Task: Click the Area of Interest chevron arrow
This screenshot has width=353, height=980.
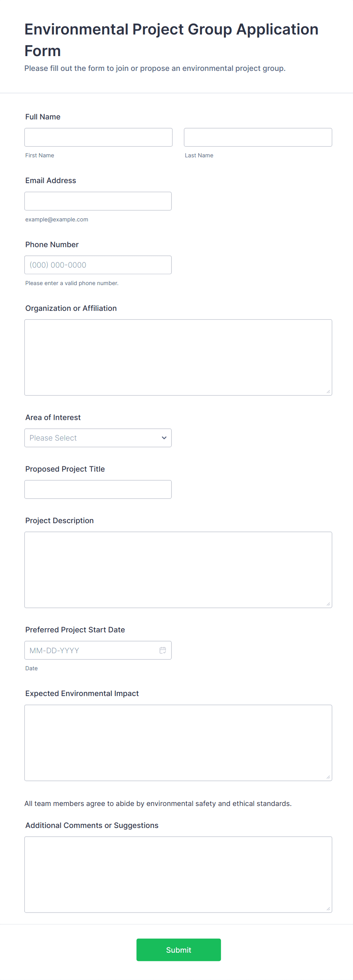Action: tap(164, 438)
